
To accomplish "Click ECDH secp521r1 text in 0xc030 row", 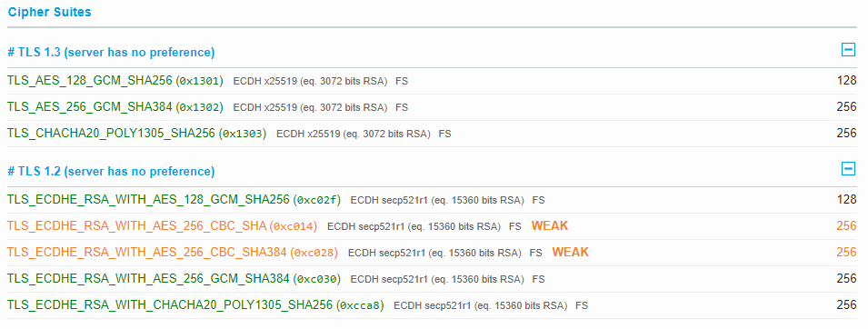I will (389, 280).
